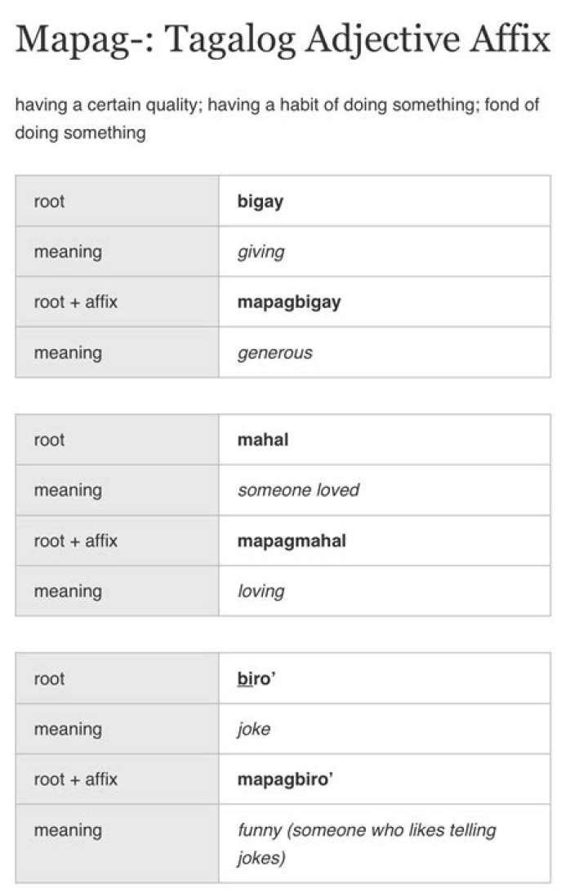
Task: Click the underlined word biro'
Action: coord(256,679)
